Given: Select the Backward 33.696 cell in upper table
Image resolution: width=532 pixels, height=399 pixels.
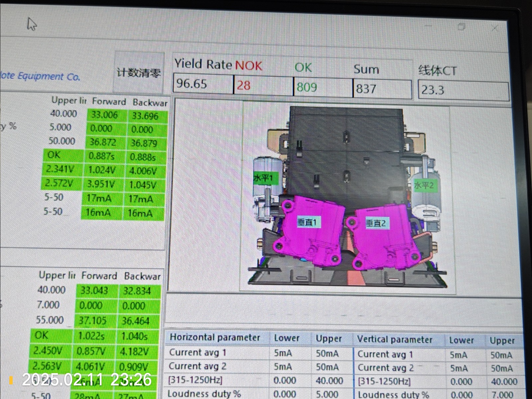Looking at the screenshot, I should click(145, 116).
